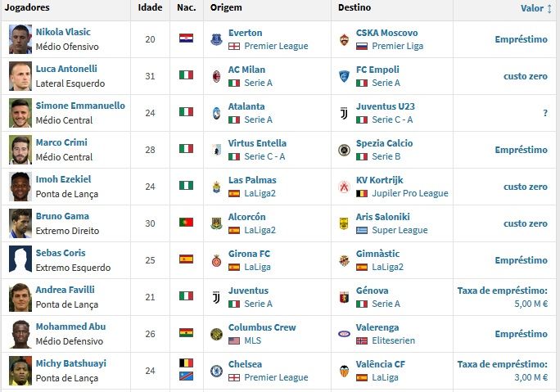Sort by the Idade column header
560x392 pixels.
coord(150,8)
